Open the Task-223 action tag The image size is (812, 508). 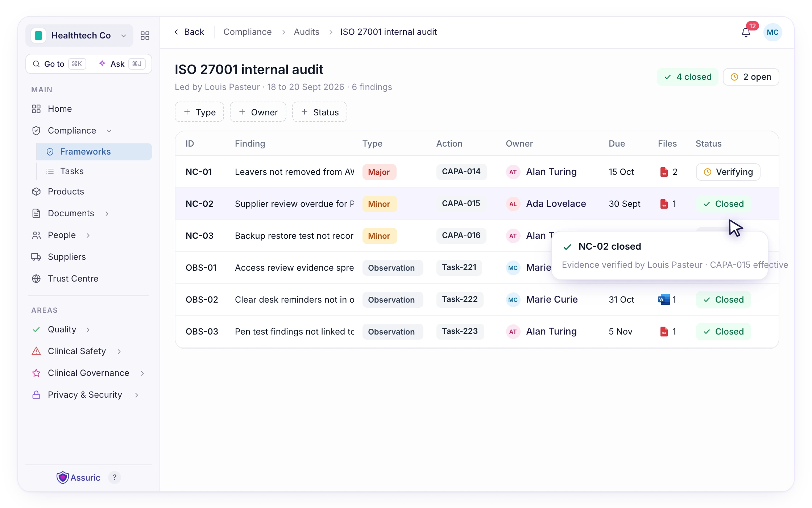[460, 331]
